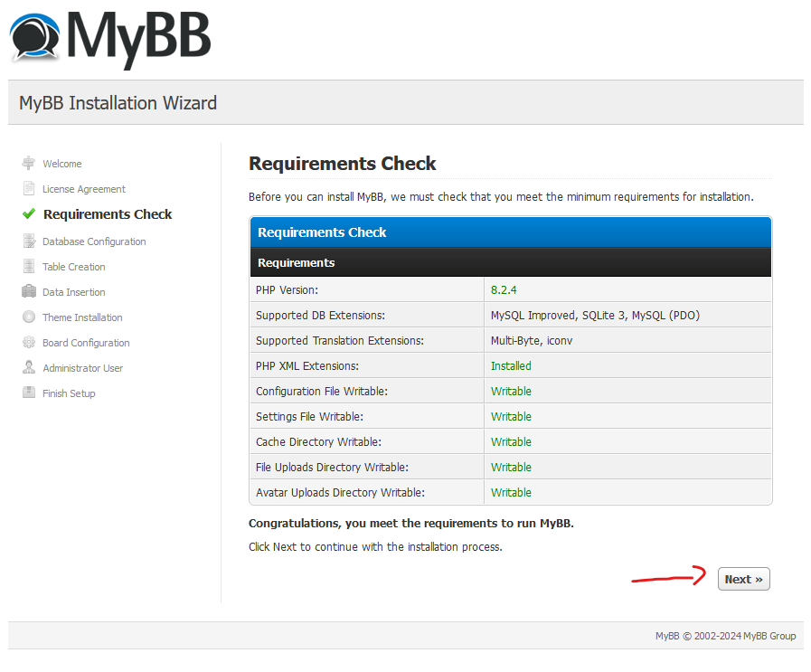The image size is (811, 672).
Task: Click Writable status for Avatar Uploads Directory
Action: tap(511, 493)
